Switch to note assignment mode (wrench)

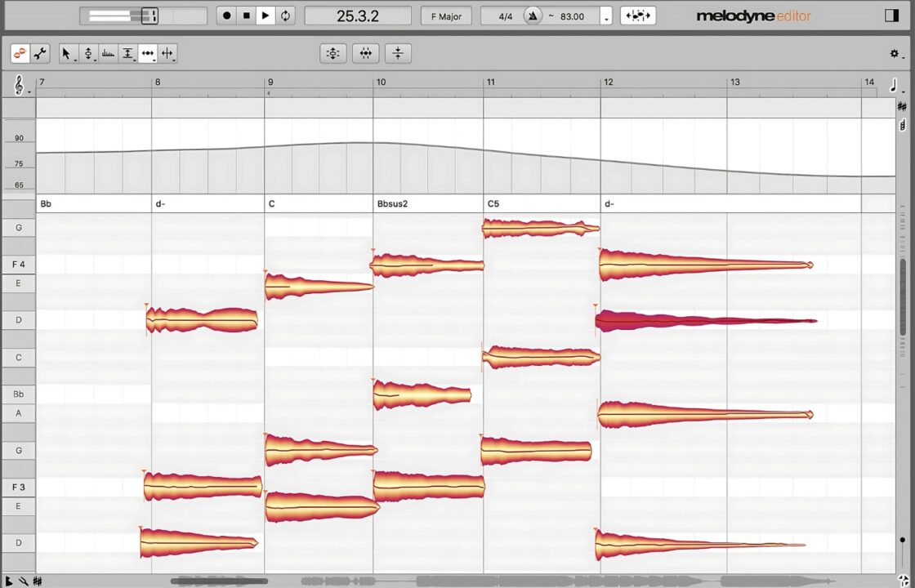click(x=40, y=54)
